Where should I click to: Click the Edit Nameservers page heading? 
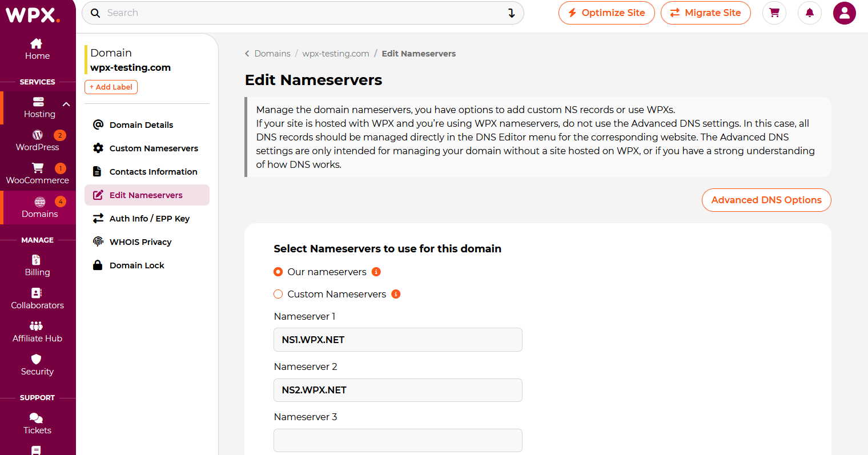coord(314,80)
